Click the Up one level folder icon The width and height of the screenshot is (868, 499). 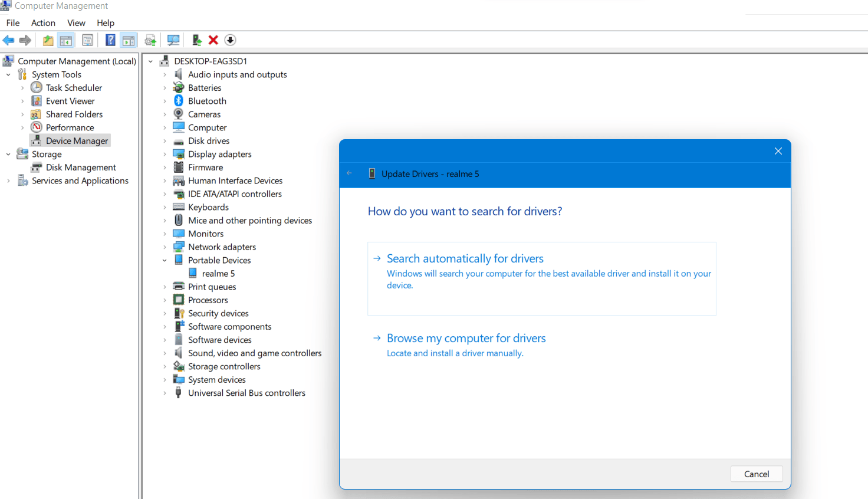[48, 40]
